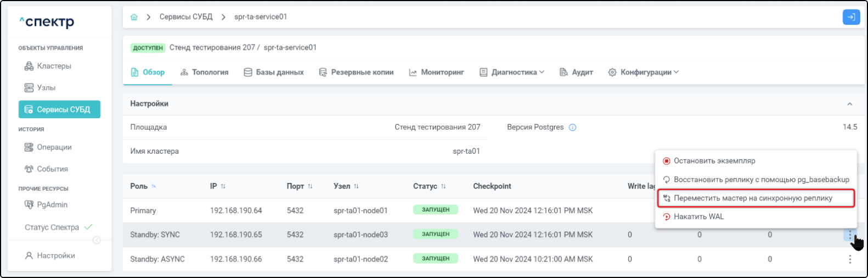The image size is (868, 278).
Task: Open the Резервные копии tab
Action: pos(356,73)
